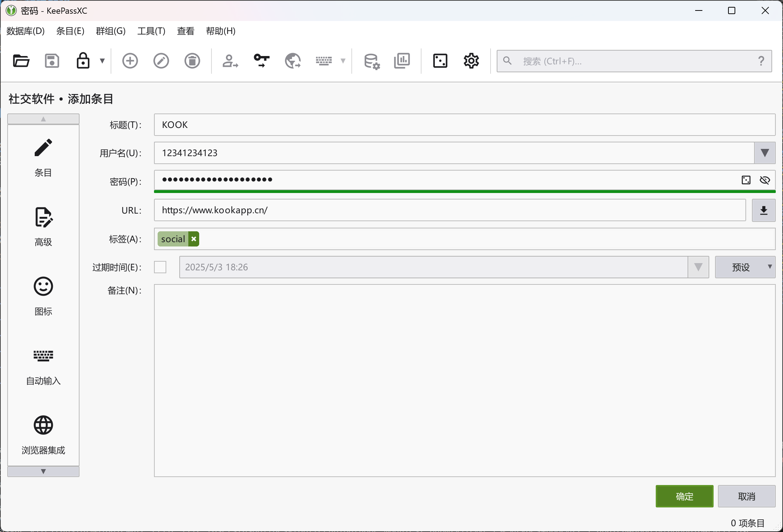Screen dimensions: 783x532
Task: Enable the expiration time checkbox
Action: click(160, 267)
